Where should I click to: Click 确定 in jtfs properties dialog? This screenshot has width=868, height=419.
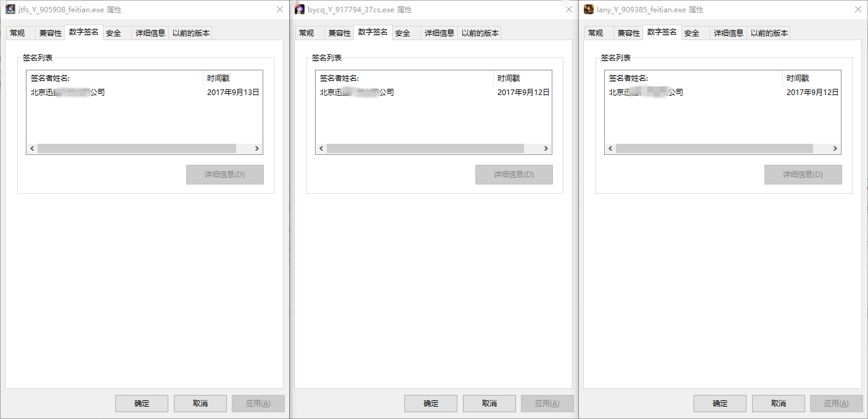pos(141,403)
